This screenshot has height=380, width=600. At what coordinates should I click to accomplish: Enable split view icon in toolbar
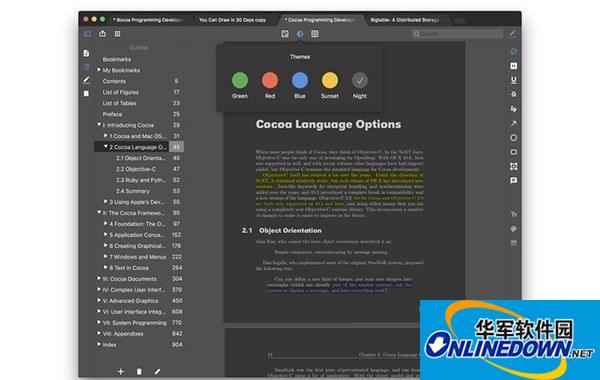pos(315,34)
